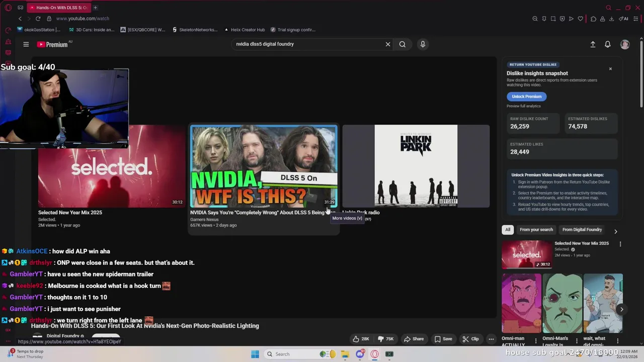
Task: Open SkeletonNetworks bookmark
Action: [x=195, y=30]
